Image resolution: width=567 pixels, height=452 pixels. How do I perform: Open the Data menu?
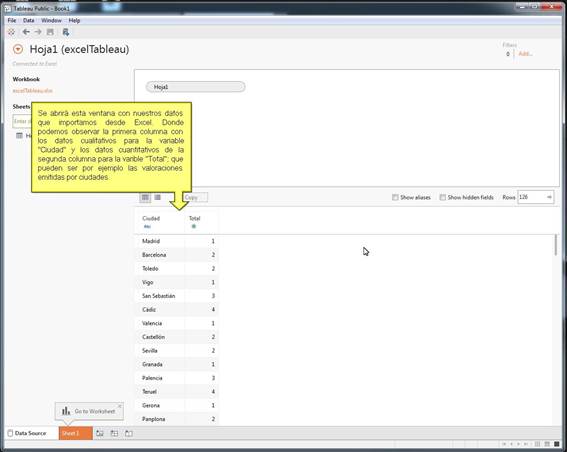point(29,21)
